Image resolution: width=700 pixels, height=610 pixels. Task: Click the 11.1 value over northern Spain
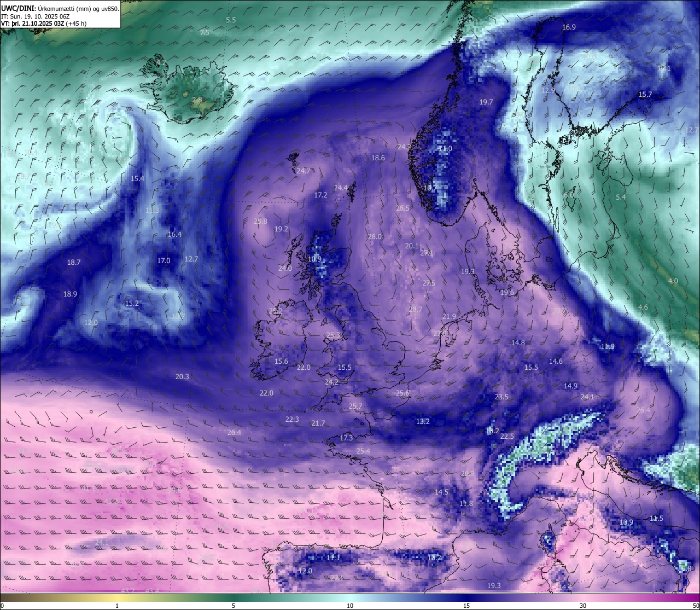[x=333, y=557]
